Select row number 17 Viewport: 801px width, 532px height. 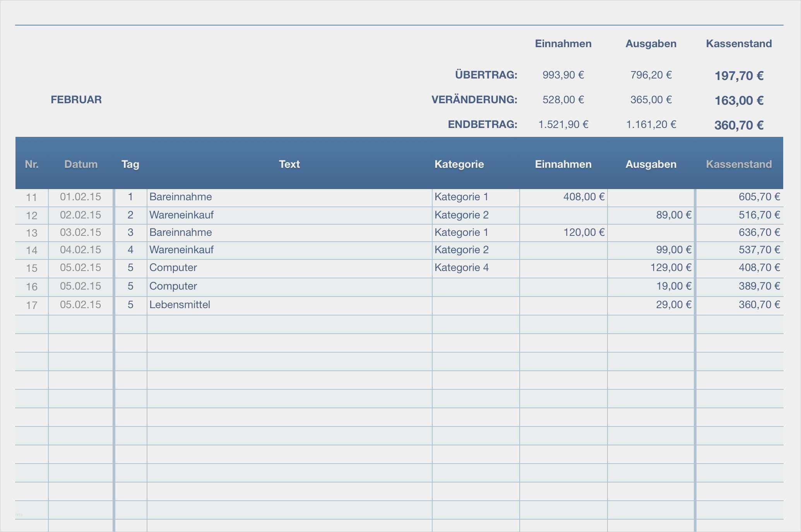(x=32, y=305)
